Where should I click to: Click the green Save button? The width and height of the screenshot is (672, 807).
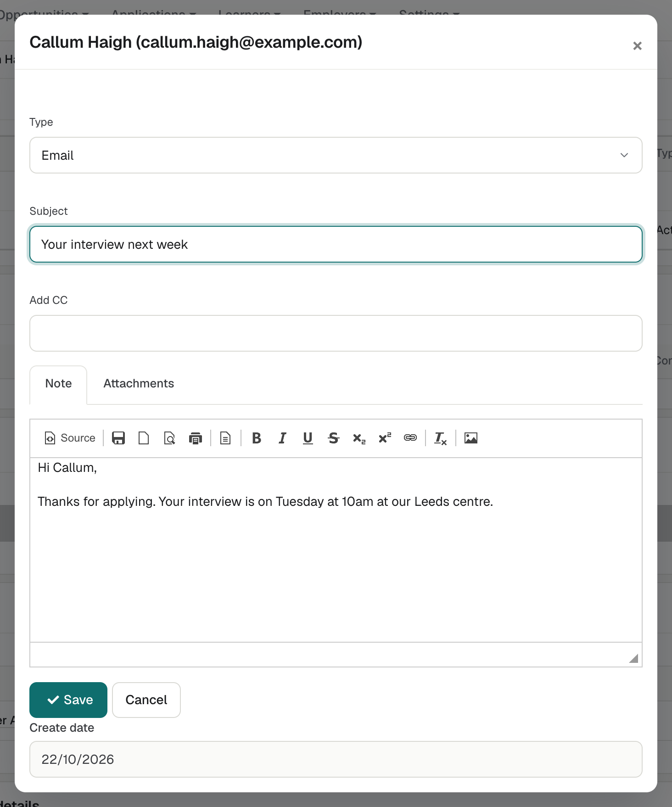click(68, 700)
